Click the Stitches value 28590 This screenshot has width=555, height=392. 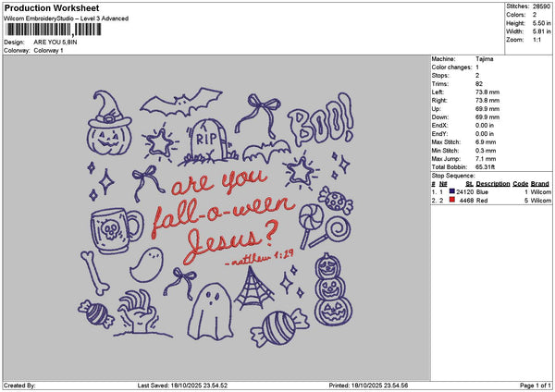coord(541,6)
